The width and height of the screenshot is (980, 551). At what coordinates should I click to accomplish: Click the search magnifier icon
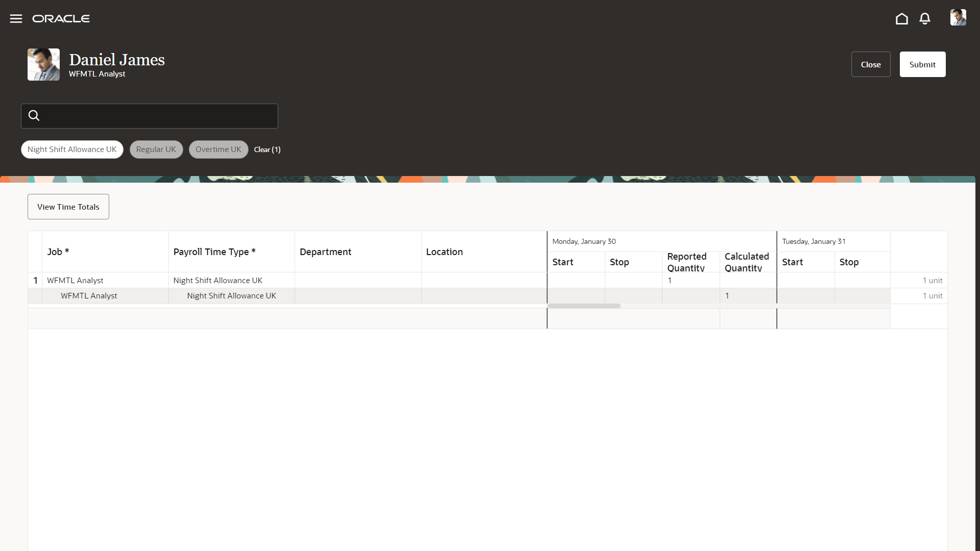pyautogui.click(x=34, y=116)
